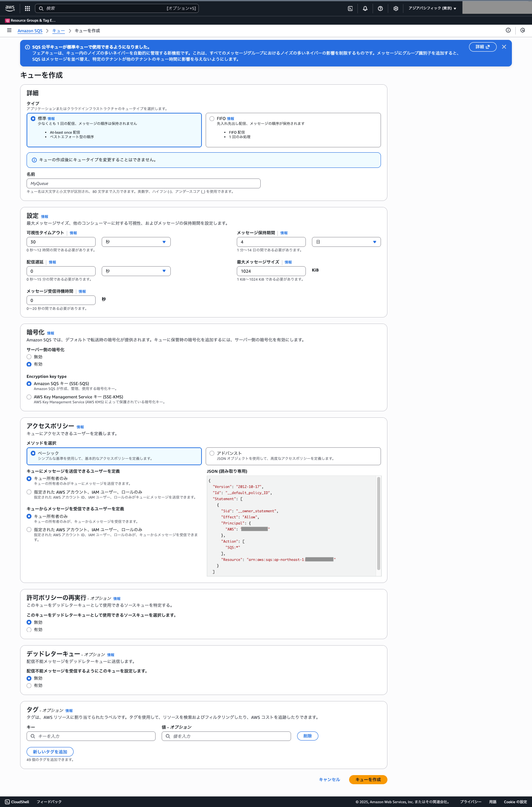Click the top search bar 検索
The width and height of the screenshot is (532, 807).
[117, 8]
